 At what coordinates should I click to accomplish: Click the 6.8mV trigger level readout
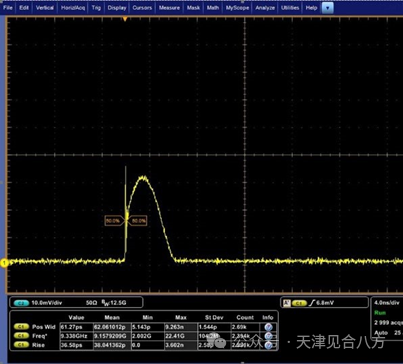pos(325,303)
